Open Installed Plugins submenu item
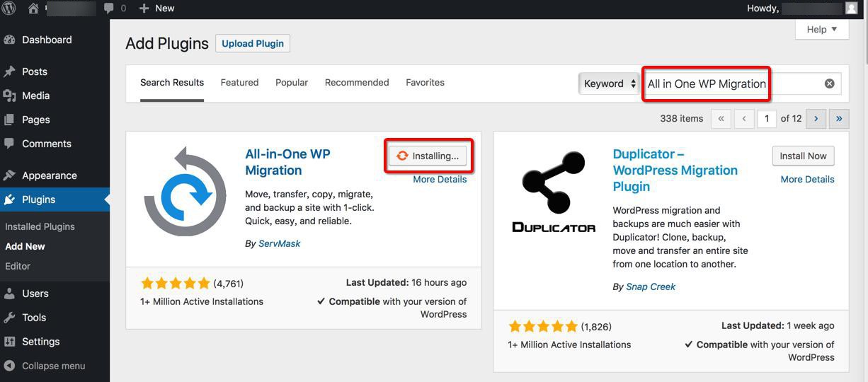This screenshot has width=868, height=382. pyautogui.click(x=40, y=226)
